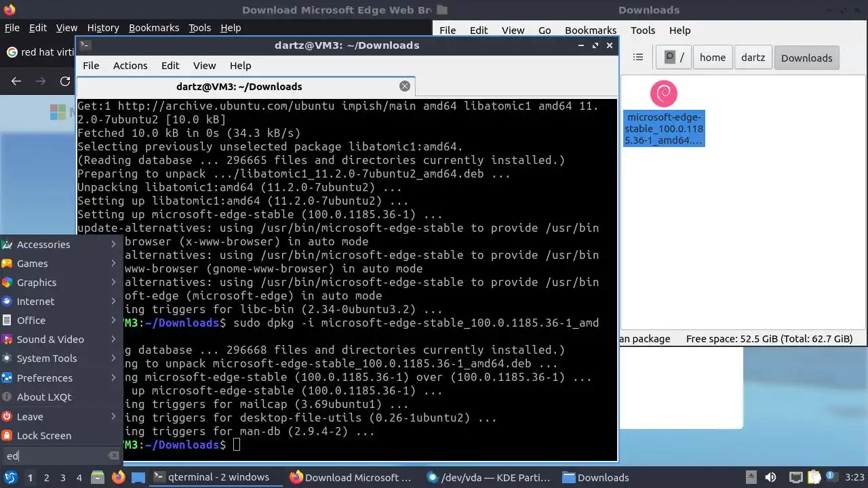The image size is (868, 488).
Task: Expand the Sound & Video submenu
Action: (x=61, y=339)
